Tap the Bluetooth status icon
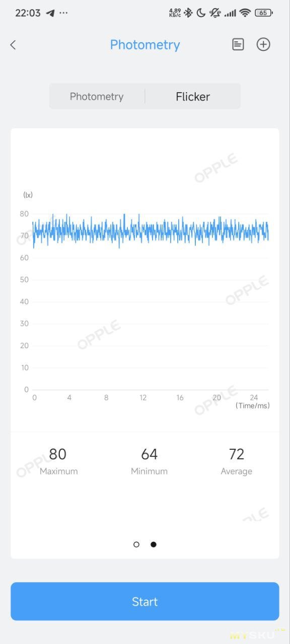Screen dimensions: 290x644 [x=188, y=13]
